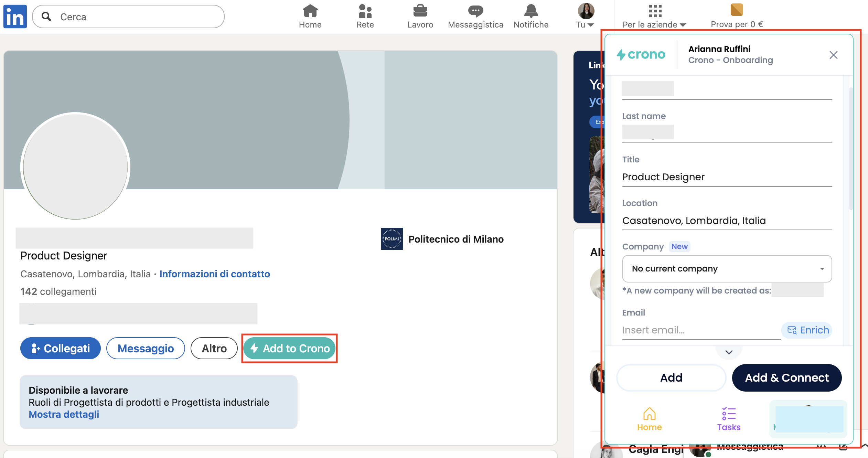Click the Mostra dettagli link

pos(64,414)
